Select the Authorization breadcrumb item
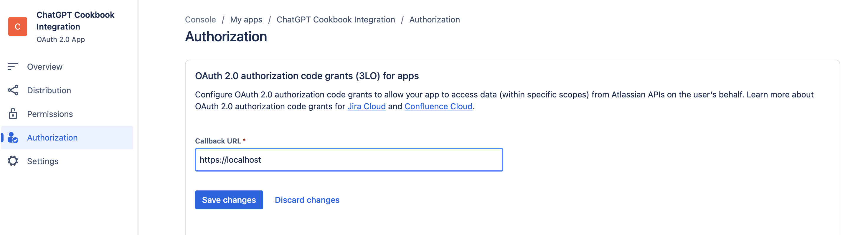The height and width of the screenshot is (235, 868). pos(434,19)
